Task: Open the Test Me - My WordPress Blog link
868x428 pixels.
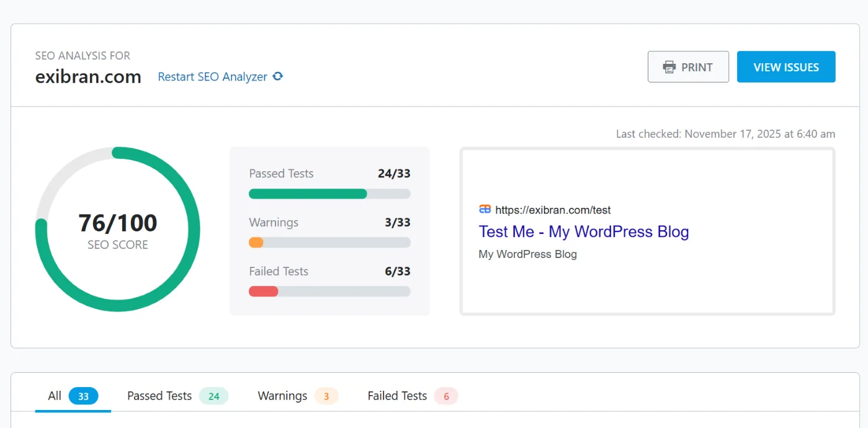Action: click(583, 231)
